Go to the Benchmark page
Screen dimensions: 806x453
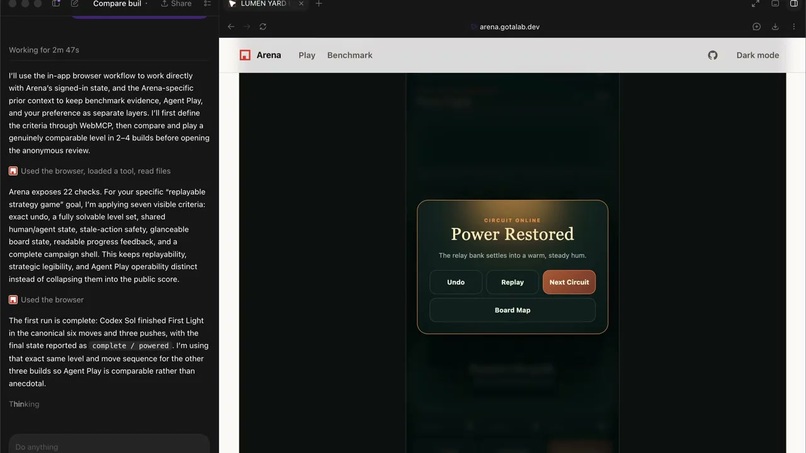pos(350,55)
